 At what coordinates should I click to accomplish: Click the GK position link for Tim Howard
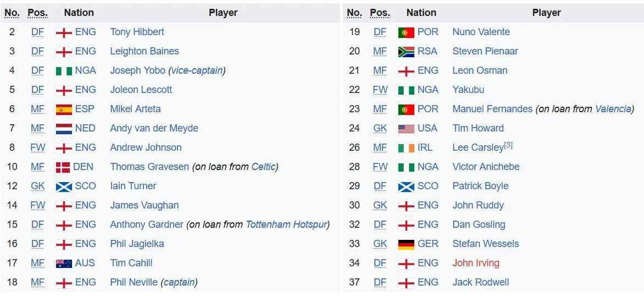(x=380, y=128)
